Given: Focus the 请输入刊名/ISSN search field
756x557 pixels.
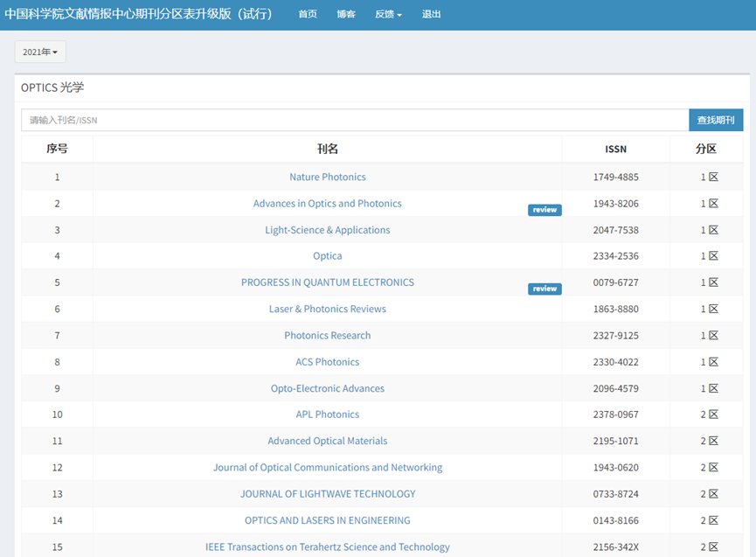Looking at the screenshot, I should coord(355,120).
